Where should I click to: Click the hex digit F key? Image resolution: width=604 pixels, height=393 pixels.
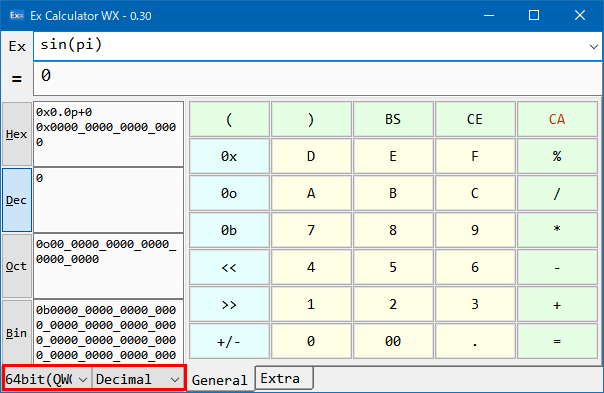[475, 156]
